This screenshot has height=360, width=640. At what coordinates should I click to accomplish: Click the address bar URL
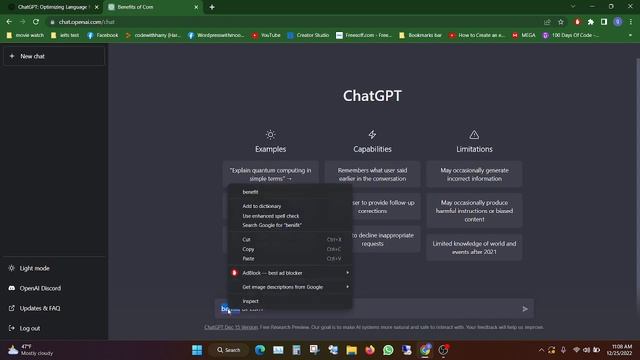[x=87, y=22]
